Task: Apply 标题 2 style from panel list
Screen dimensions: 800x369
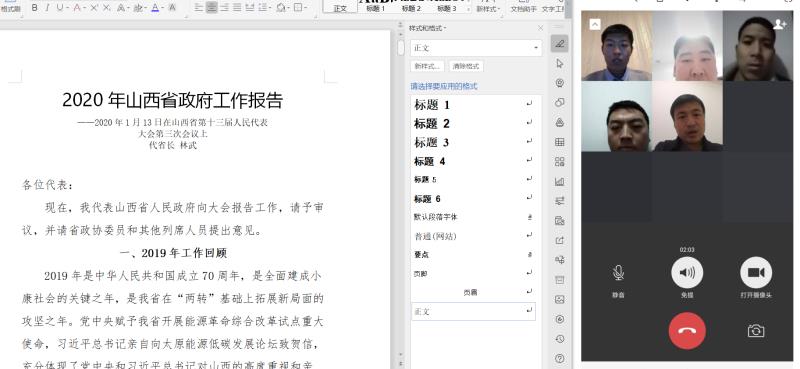Action: coord(473,124)
